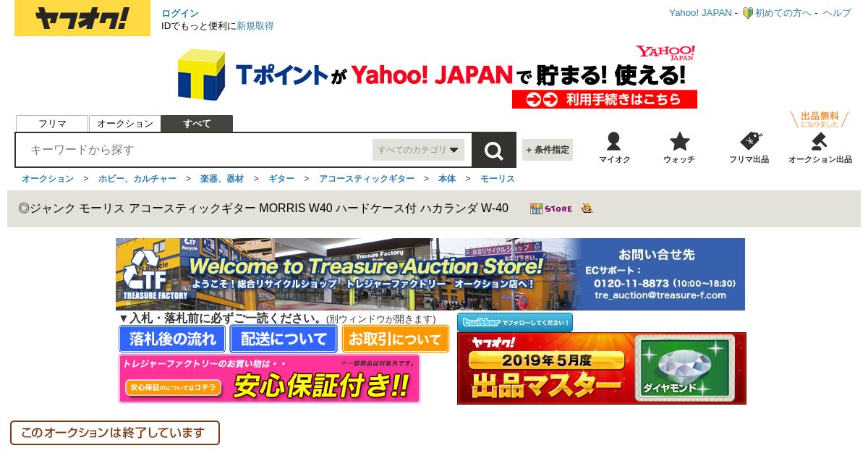This screenshot has height=456, width=868.
Task: Click the 安心保証付き banner
Action: point(270,379)
